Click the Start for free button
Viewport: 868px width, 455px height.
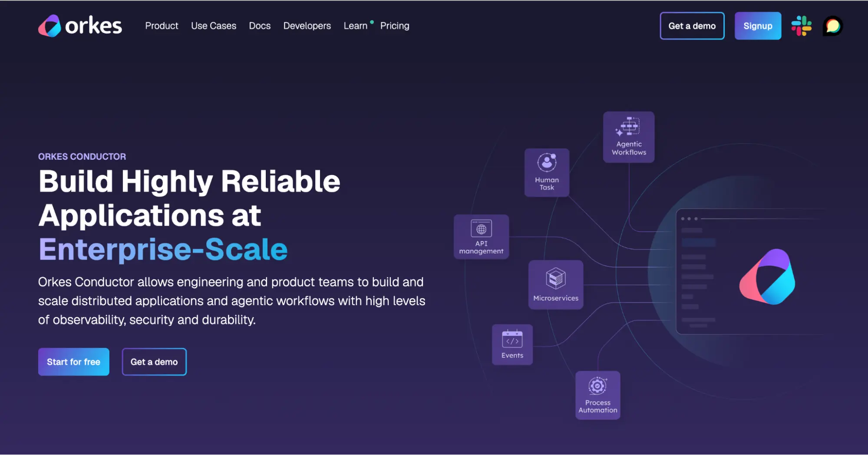pyautogui.click(x=74, y=362)
